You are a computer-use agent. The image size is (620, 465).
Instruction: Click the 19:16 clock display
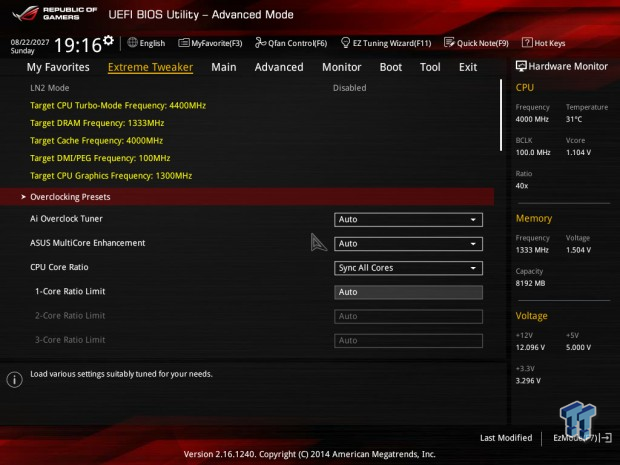click(78, 45)
